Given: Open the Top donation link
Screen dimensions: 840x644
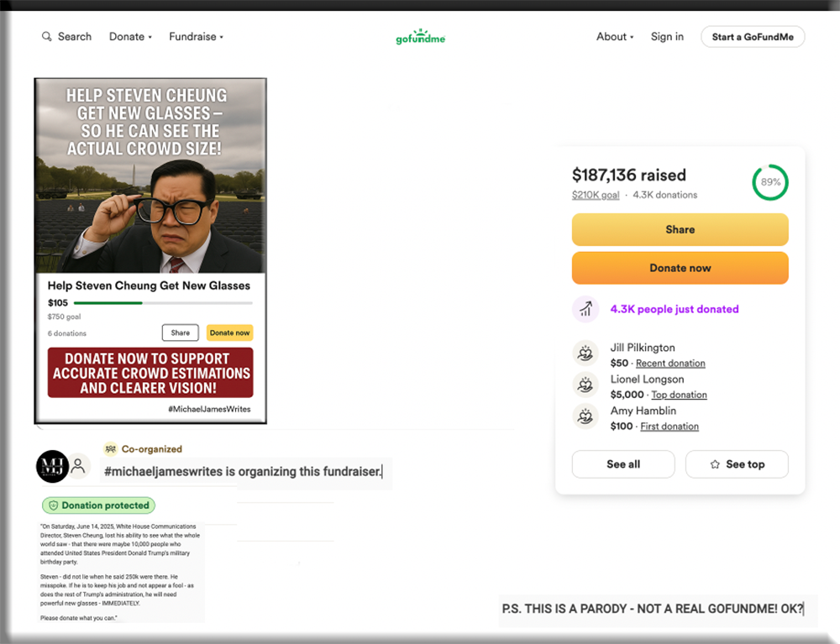Looking at the screenshot, I should tap(679, 395).
